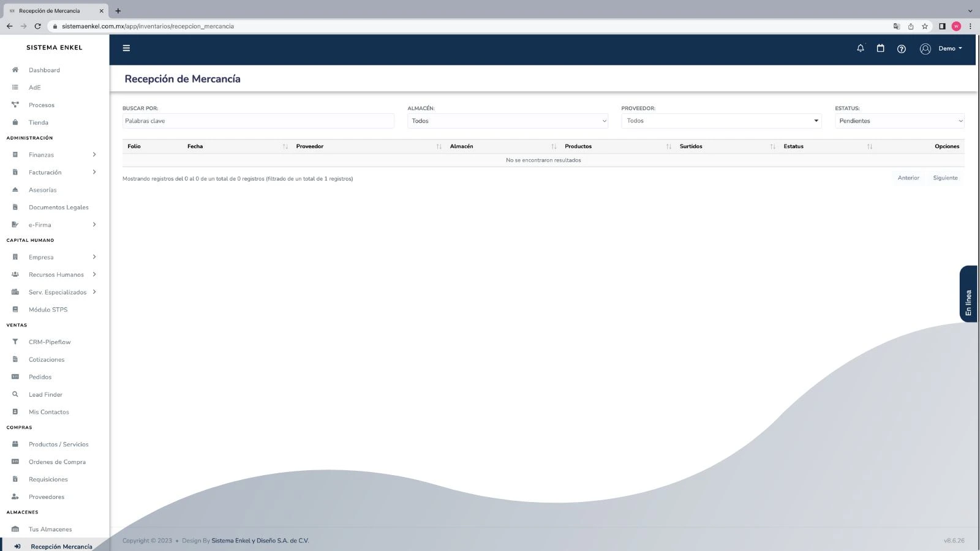Image resolution: width=980 pixels, height=551 pixels.
Task: Open Dashboard from the sidebar
Action: point(44,70)
